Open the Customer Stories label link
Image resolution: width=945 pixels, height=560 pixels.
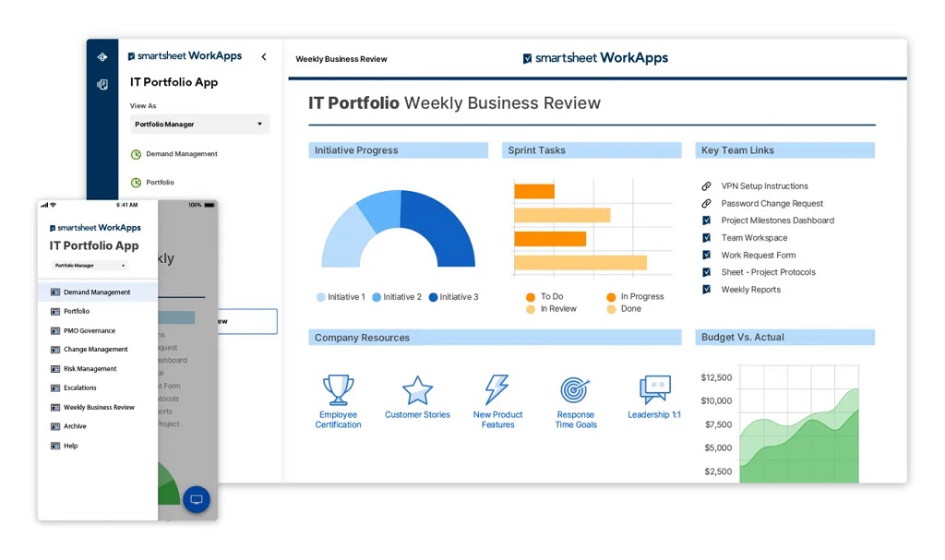(417, 415)
